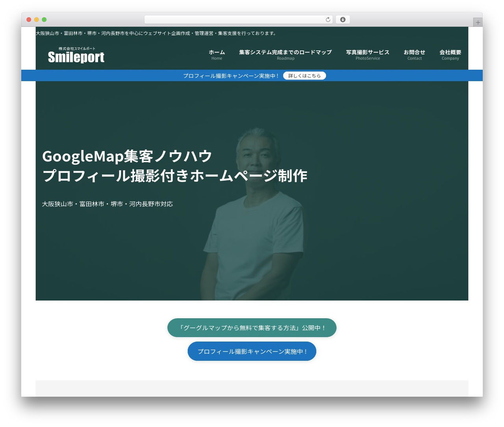Screen dimensions: 504x427
Task: Click the hero headline GoogleMap集客ノウハウ
Action: [x=127, y=156]
